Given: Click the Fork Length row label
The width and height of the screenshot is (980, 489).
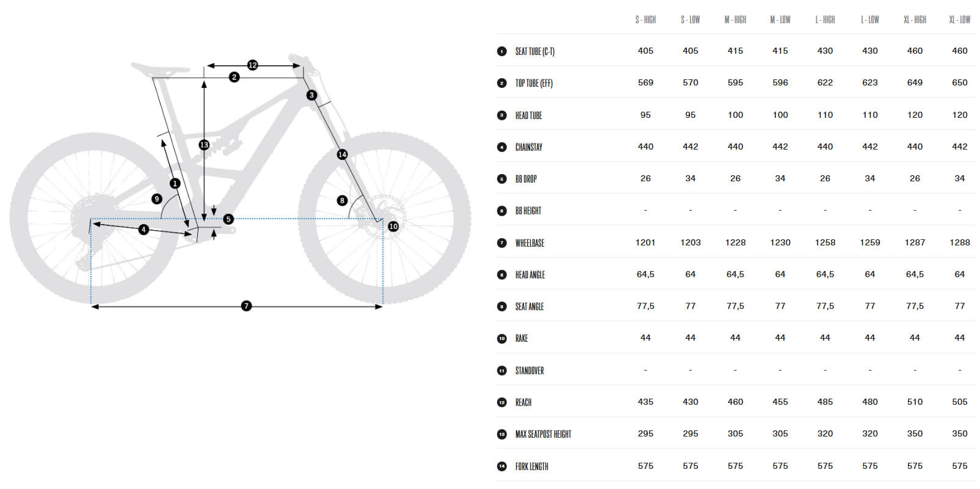Looking at the screenshot, I should 531,466.
